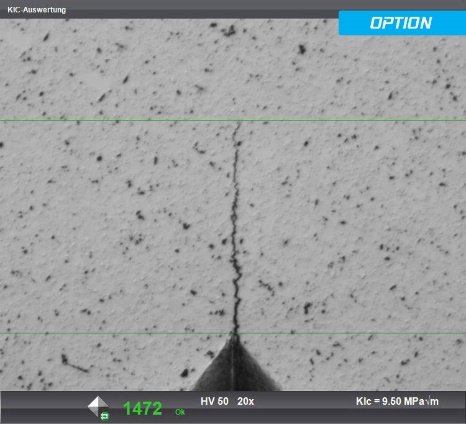Click the 20x magnification label
Image resolution: width=466 pixels, height=424 pixels.
[x=246, y=401]
